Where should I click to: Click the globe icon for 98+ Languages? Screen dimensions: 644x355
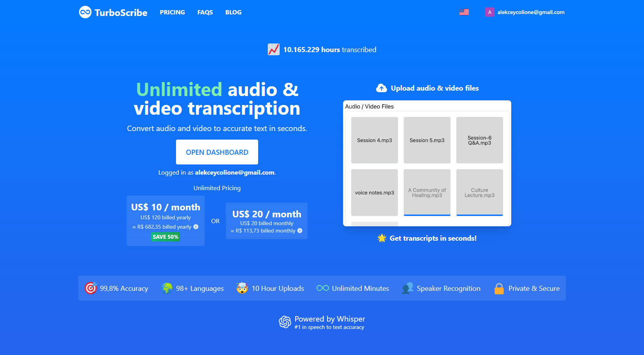tap(167, 288)
